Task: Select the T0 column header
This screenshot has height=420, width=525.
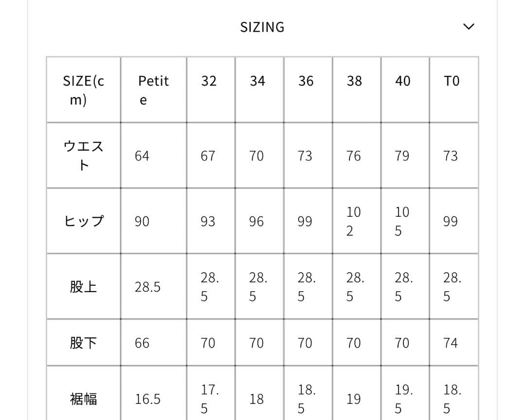Action: tap(451, 81)
